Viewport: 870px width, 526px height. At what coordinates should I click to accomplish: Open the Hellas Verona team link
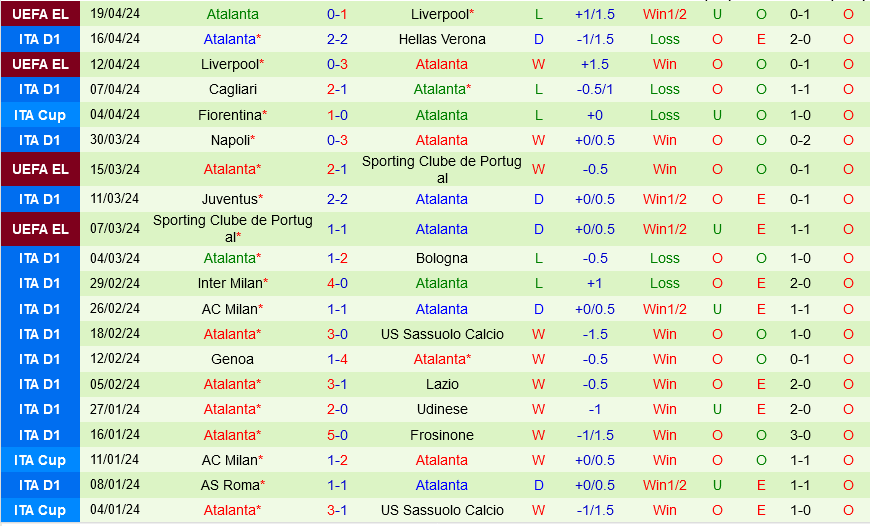(442, 39)
